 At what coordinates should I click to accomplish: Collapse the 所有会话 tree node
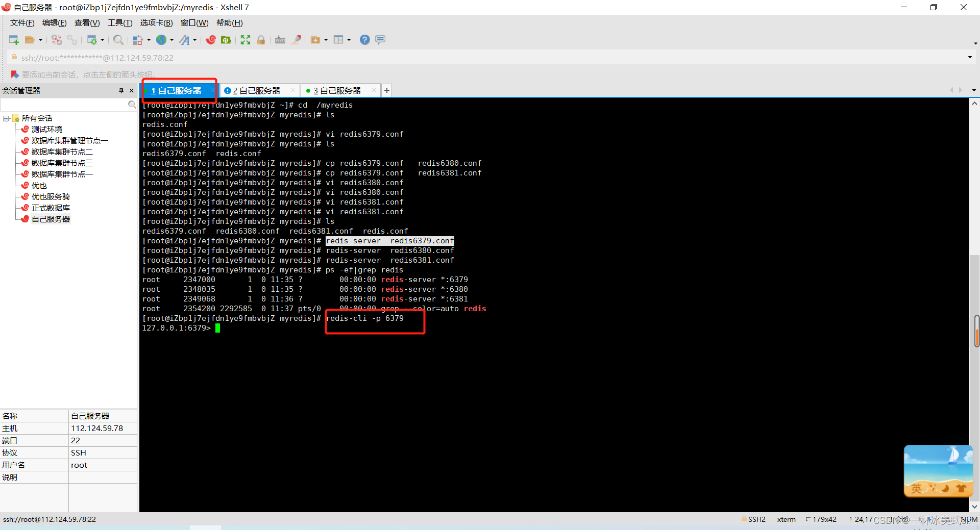6,118
